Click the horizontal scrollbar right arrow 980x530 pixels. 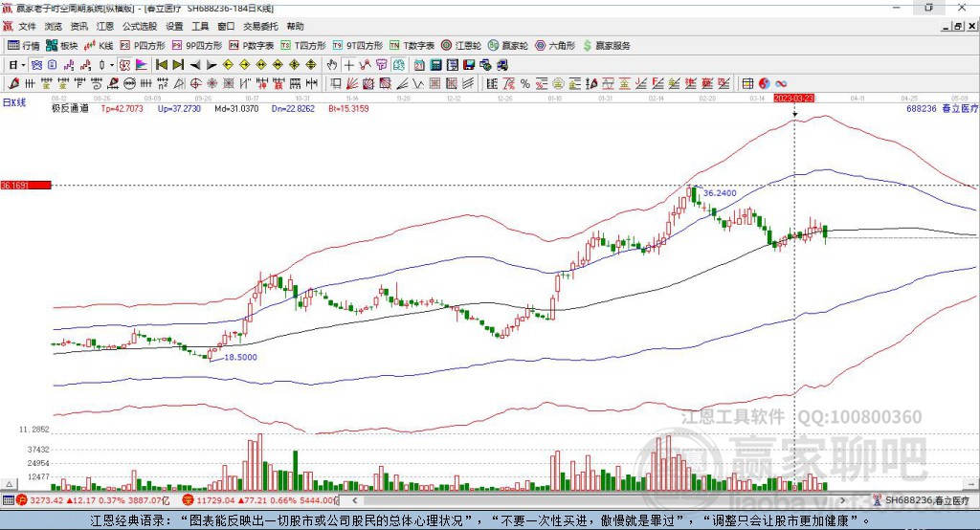[843, 500]
